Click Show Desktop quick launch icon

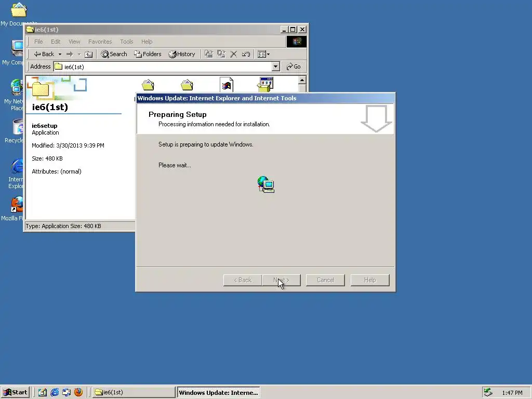click(x=43, y=392)
